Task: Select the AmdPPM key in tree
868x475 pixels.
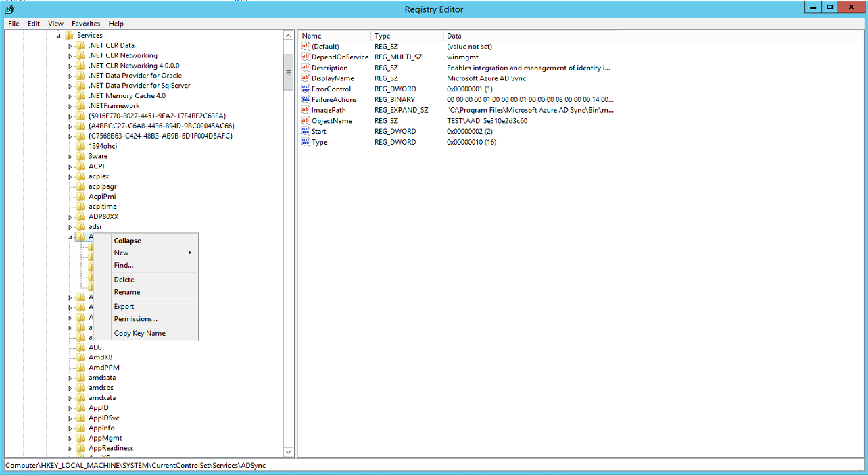Action: 104,368
